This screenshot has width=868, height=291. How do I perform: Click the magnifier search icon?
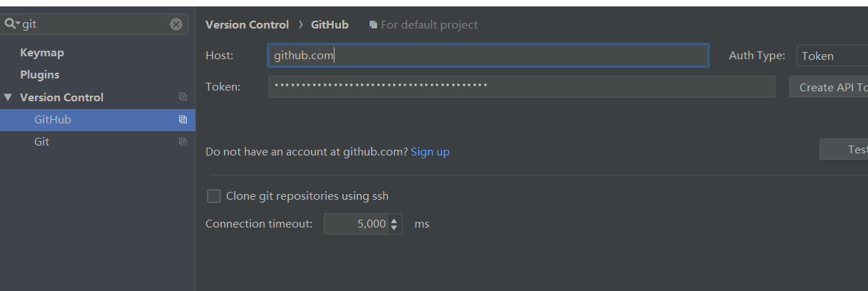click(11, 24)
